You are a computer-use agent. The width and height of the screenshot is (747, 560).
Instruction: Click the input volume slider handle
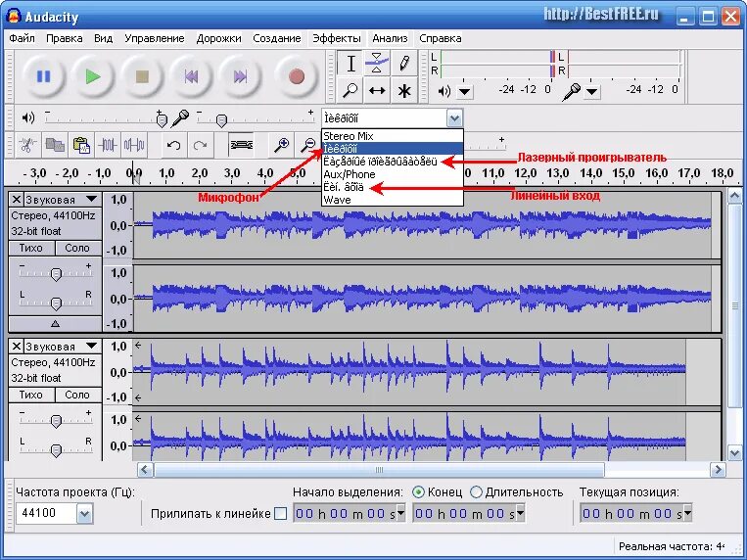point(221,120)
